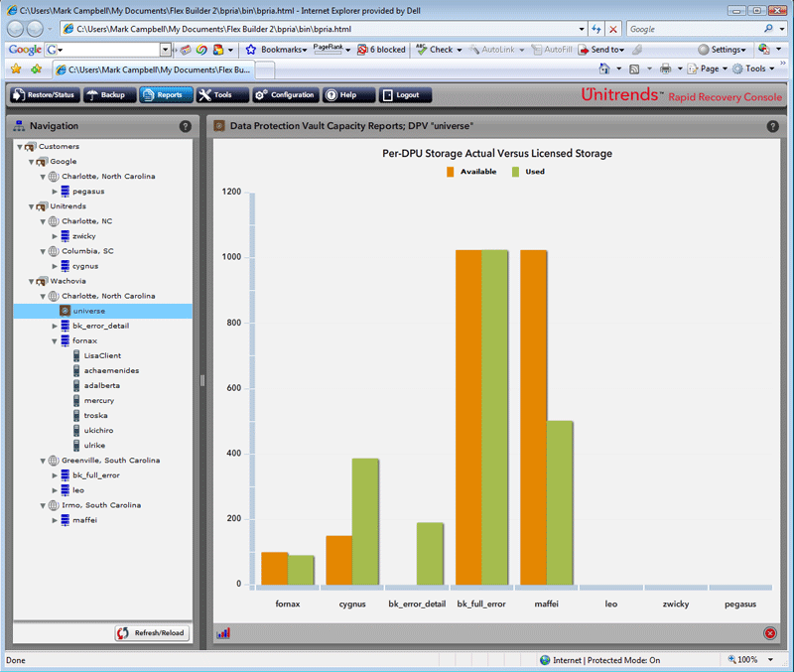The width and height of the screenshot is (794, 672).
Task: Open the Backup section
Action: tap(109, 95)
